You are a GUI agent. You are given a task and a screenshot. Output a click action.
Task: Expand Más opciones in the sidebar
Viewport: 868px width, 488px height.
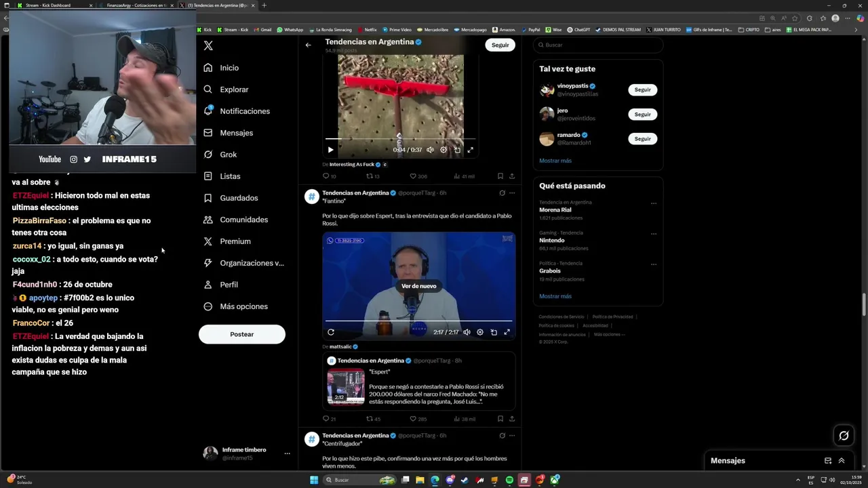click(x=236, y=306)
